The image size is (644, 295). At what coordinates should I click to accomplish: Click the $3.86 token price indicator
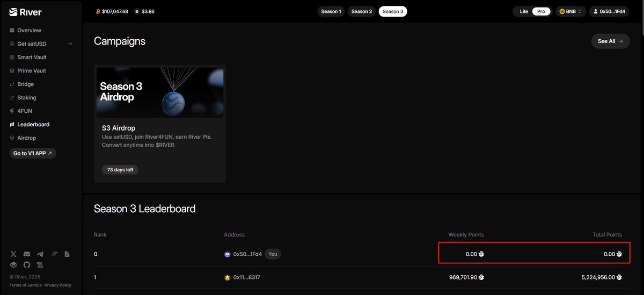pyautogui.click(x=144, y=11)
